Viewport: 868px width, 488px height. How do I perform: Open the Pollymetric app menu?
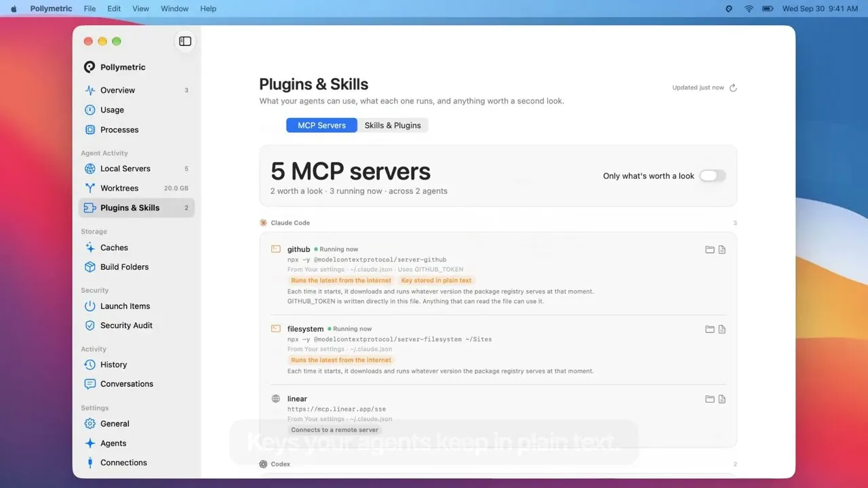coord(52,9)
